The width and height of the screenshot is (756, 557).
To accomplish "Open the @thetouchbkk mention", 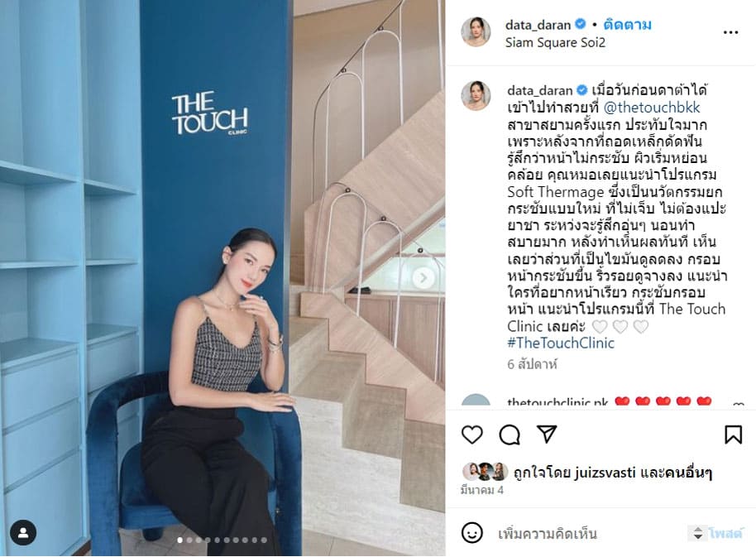I will coord(652,107).
